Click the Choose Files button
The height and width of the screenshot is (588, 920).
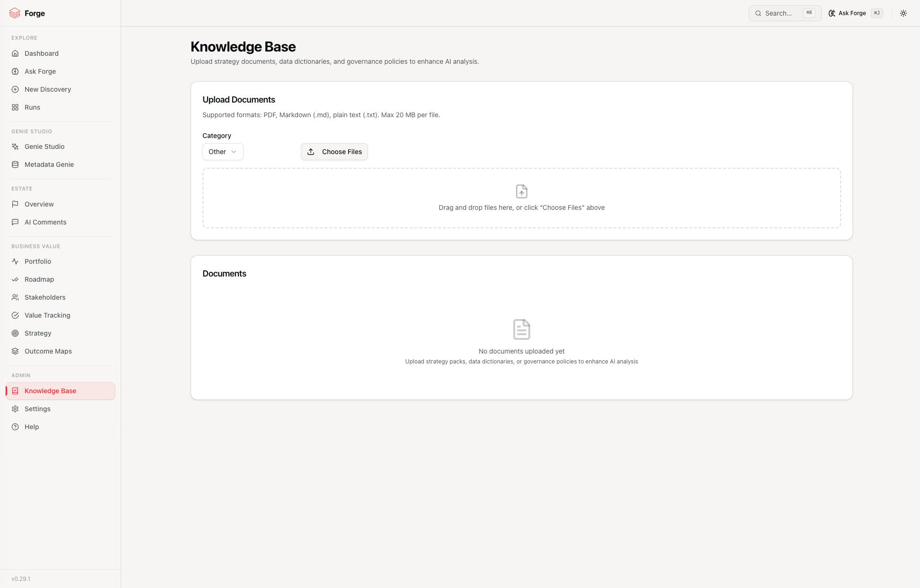pos(334,152)
